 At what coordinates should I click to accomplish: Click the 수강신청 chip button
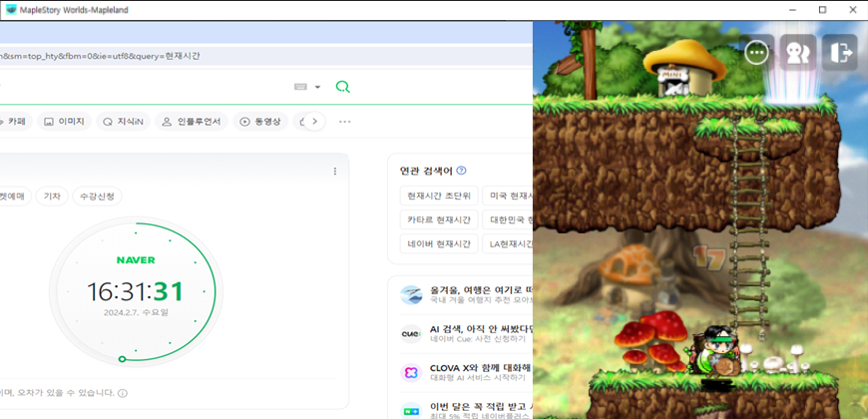pos(97,197)
